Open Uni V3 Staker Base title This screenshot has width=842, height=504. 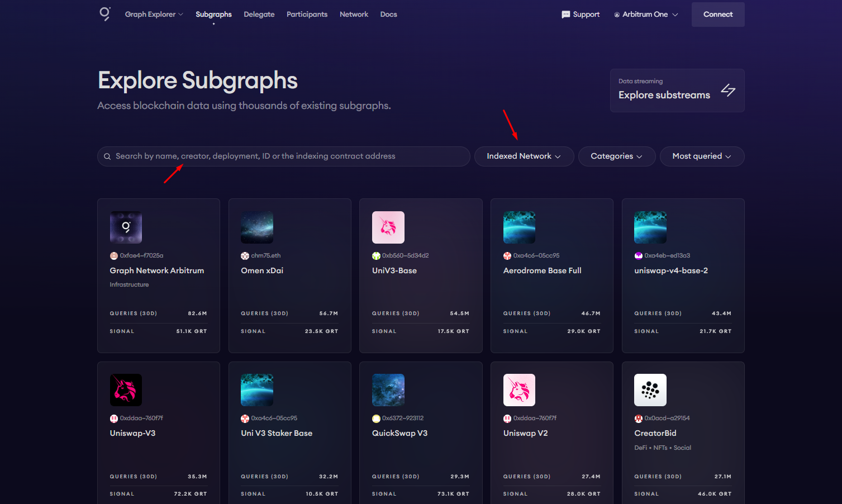point(277,433)
